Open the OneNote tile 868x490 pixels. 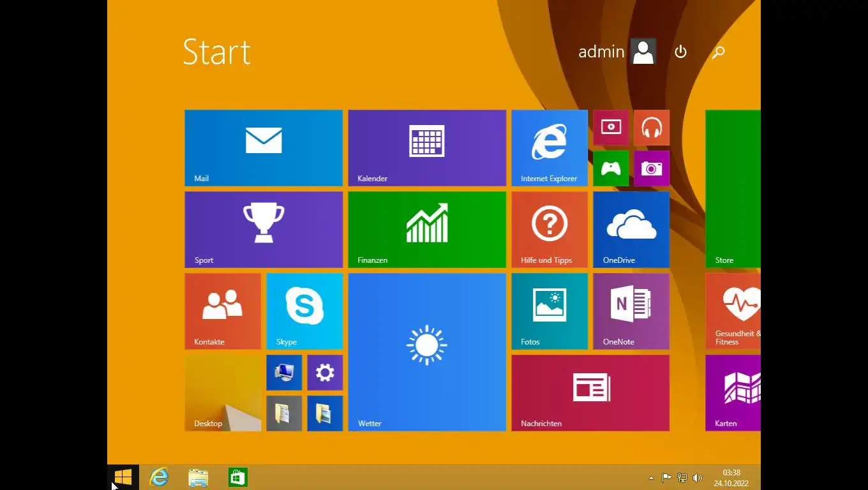click(631, 311)
